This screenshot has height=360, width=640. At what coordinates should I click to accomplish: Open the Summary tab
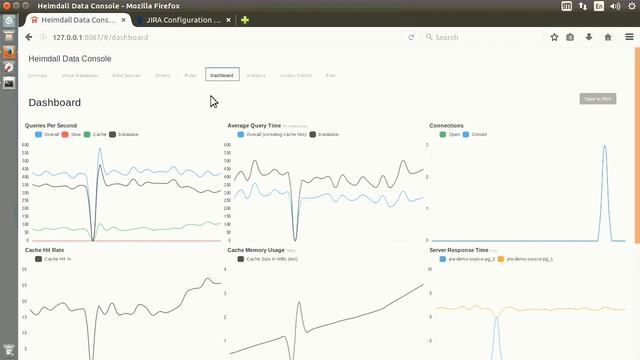[x=37, y=76]
